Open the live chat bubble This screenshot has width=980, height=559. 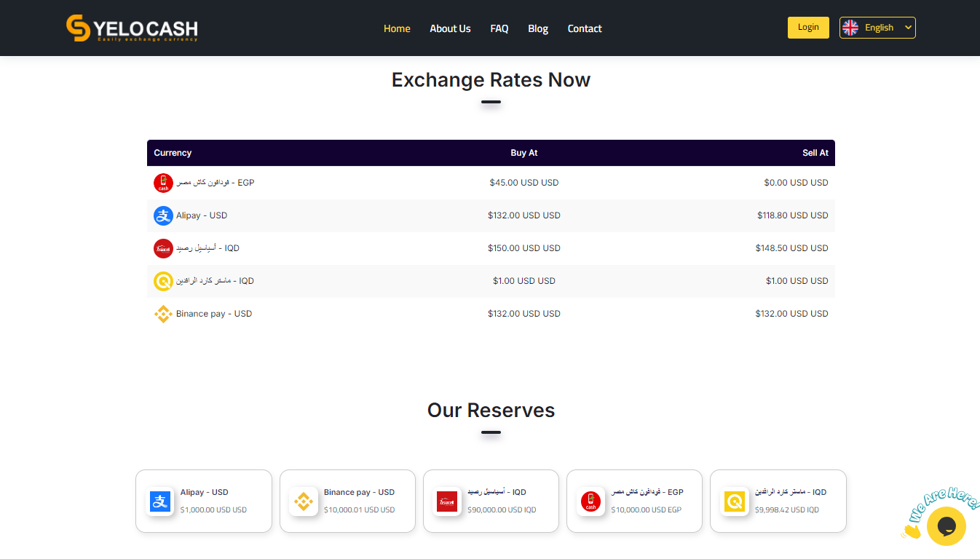[946, 526]
